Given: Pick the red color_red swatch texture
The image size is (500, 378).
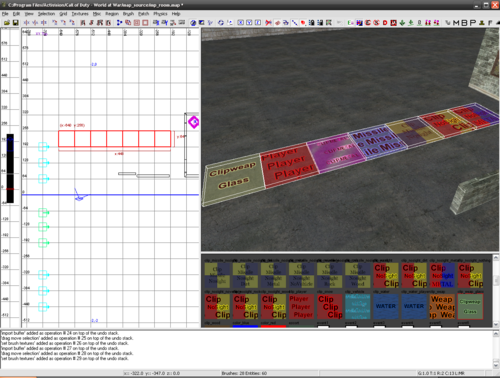Looking at the screenshot, I should pyautogui.click(x=273, y=326).
